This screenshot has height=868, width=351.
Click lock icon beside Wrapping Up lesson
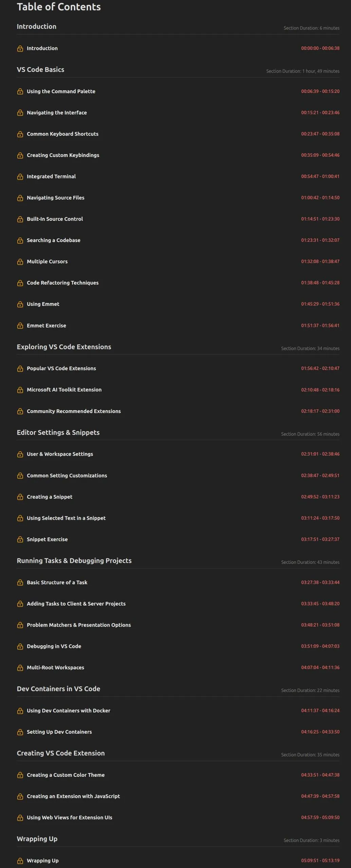point(20,861)
